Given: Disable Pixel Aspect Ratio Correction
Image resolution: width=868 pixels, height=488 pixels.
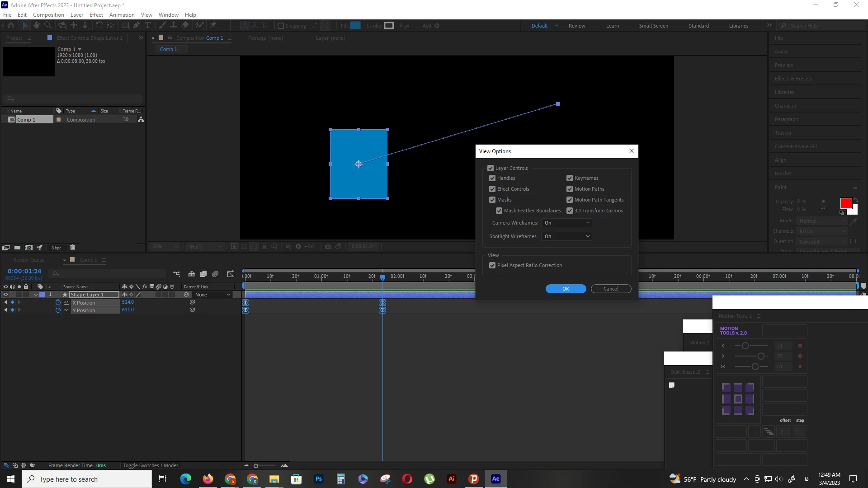Looking at the screenshot, I should pos(492,265).
